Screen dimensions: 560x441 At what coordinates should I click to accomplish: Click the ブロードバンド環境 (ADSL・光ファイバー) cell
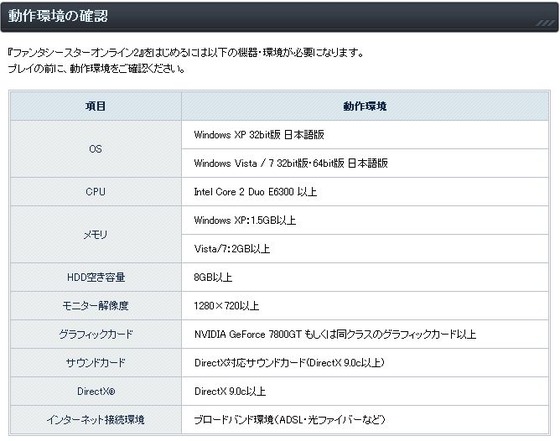coord(365,420)
